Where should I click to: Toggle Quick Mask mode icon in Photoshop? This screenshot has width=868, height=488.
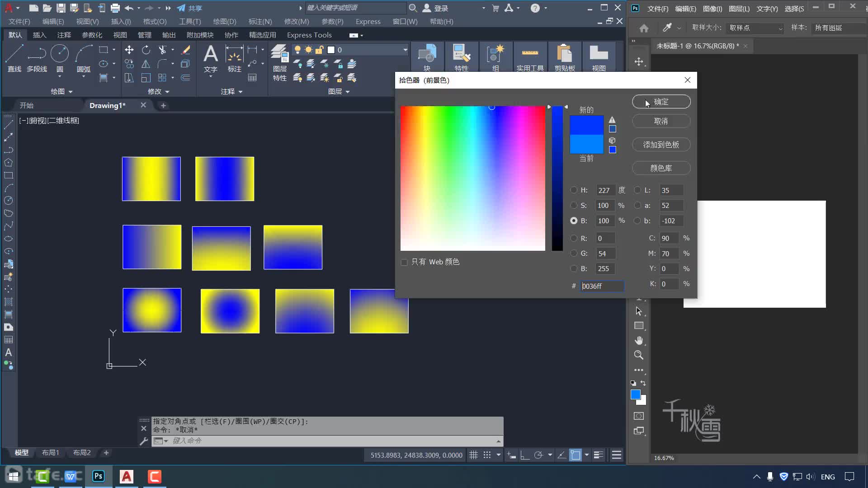[x=639, y=416]
